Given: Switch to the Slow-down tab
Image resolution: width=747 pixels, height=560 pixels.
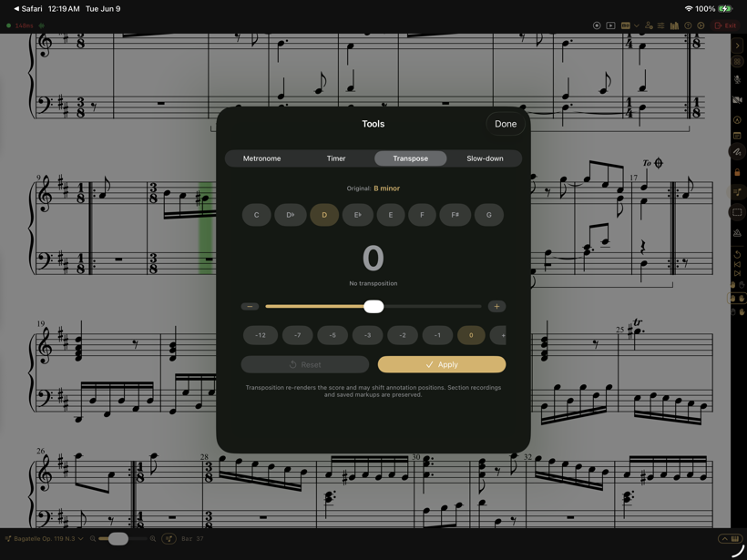Looking at the screenshot, I should [485, 158].
